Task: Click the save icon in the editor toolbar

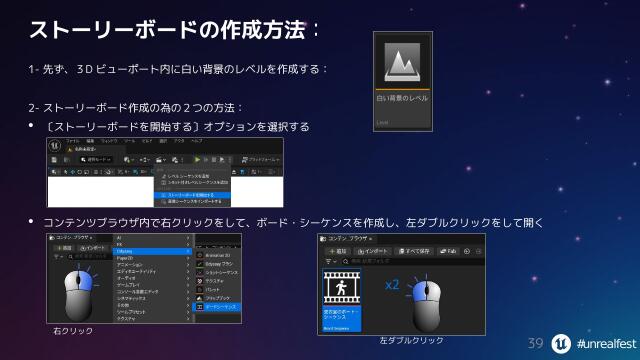Action: pyautogui.click(x=54, y=160)
